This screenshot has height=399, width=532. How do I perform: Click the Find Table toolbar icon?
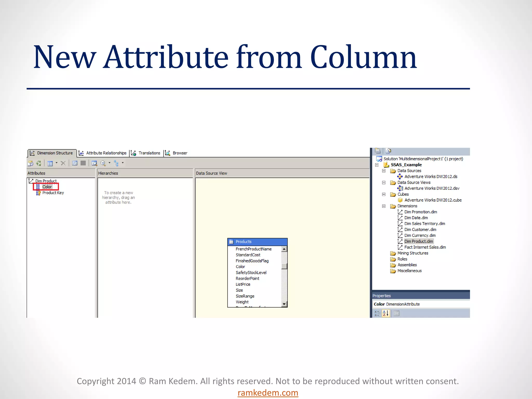[94, 163]
